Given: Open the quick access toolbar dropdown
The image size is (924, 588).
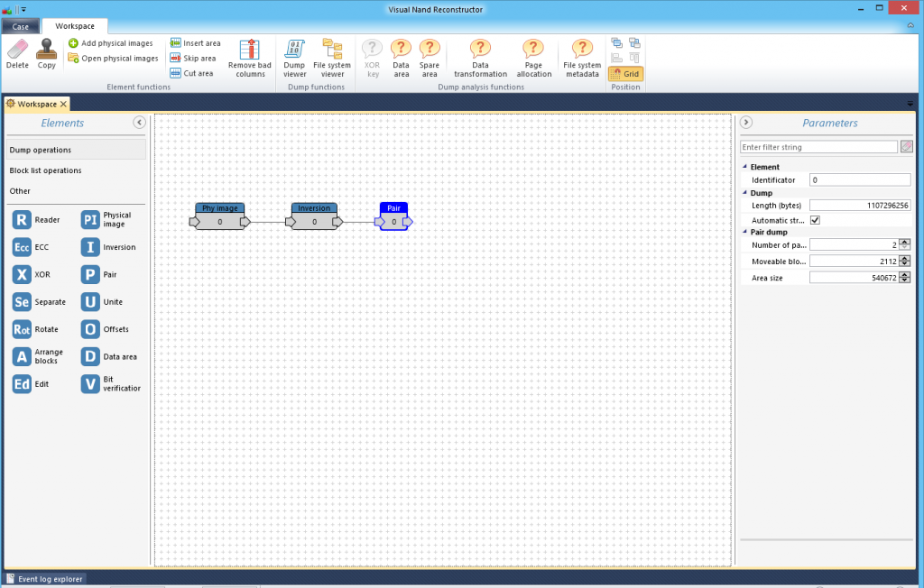Looking at the screenshot, I should point(23,9).
